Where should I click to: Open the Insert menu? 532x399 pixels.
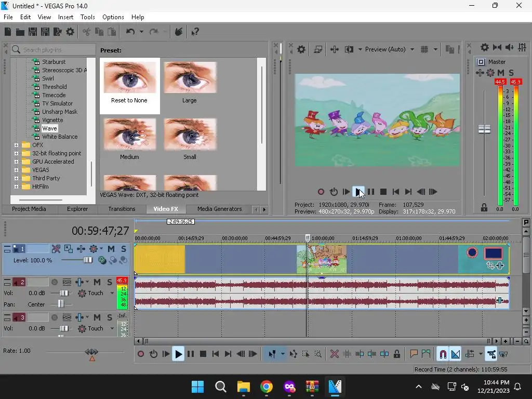click(x=65, y=17)
